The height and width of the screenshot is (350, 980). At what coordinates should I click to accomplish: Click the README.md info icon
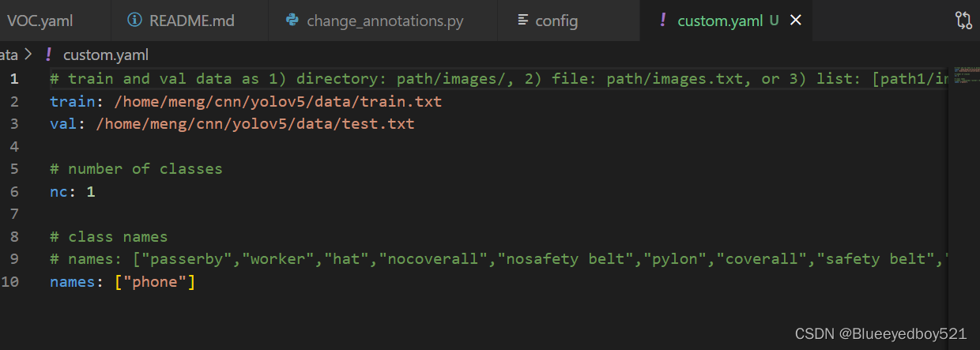point(135,21)
